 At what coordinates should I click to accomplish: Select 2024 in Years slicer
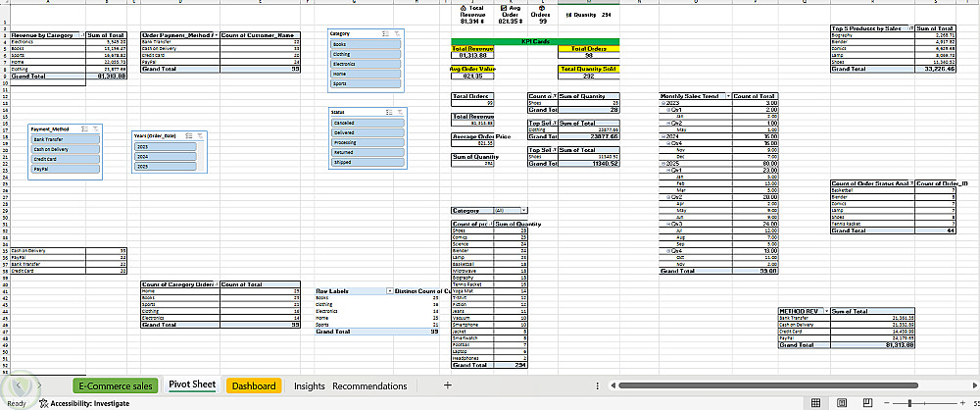pyautogui.click(x=165, y=157)
